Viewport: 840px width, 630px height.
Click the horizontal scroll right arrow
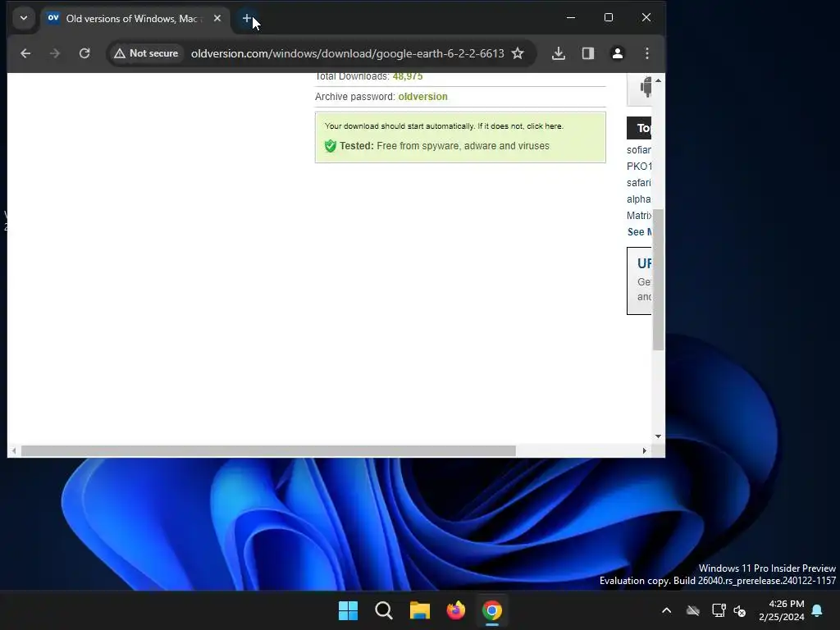[645, 451]
